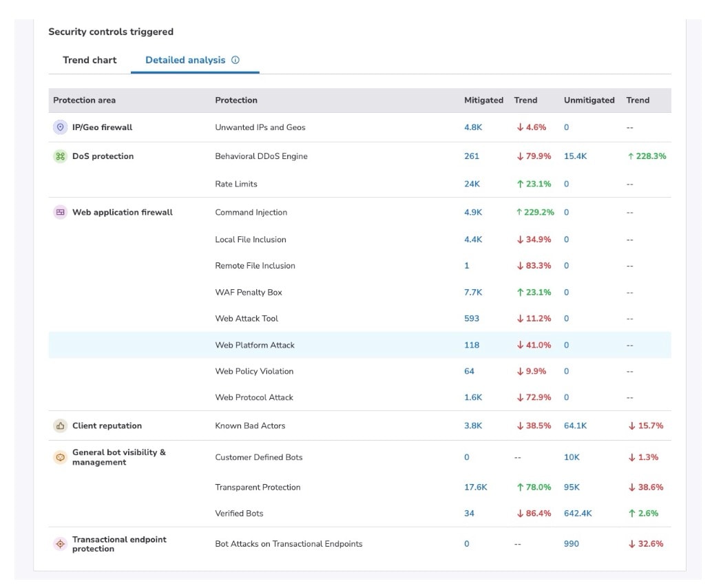Image resolution: width=712 pixels, height=588 pixels.
Task: Open mitigated count 4.4K for Local File Inclusion
Action: [473, 240]
